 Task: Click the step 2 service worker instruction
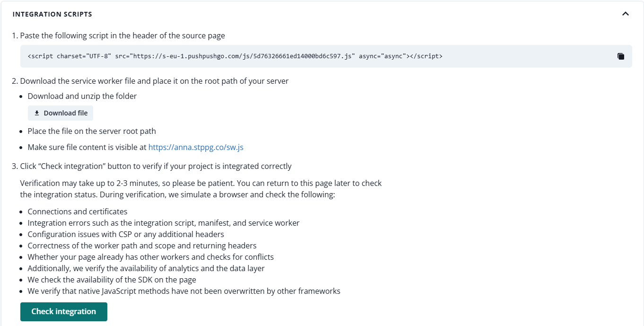[154, 81]
